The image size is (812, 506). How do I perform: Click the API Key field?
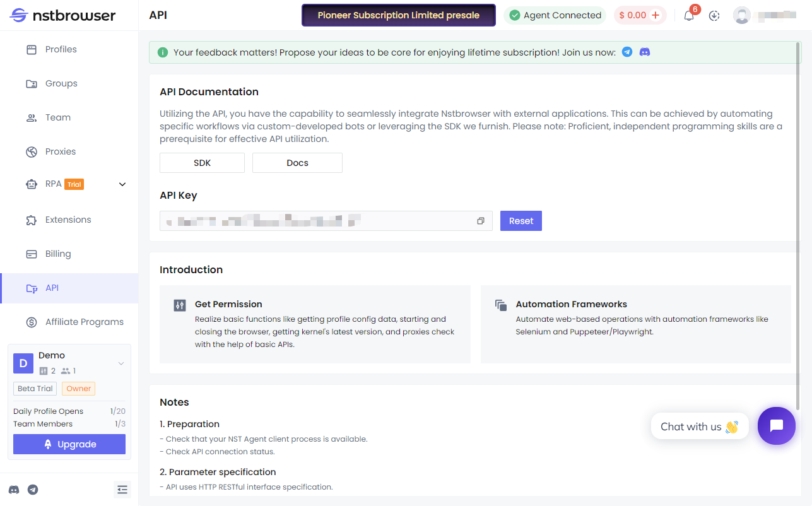[x=326, y=221]
